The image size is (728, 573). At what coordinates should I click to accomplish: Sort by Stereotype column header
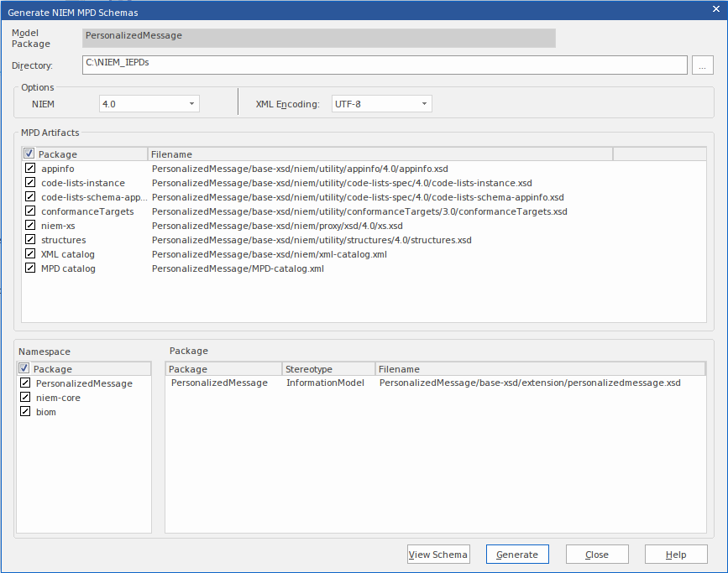[327, 369]
